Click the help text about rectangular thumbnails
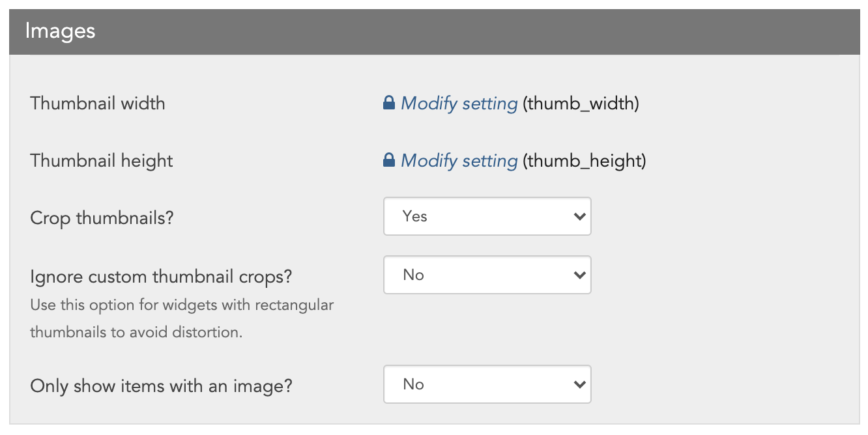This screenshot has height=435, width=868. coord(182,318)
